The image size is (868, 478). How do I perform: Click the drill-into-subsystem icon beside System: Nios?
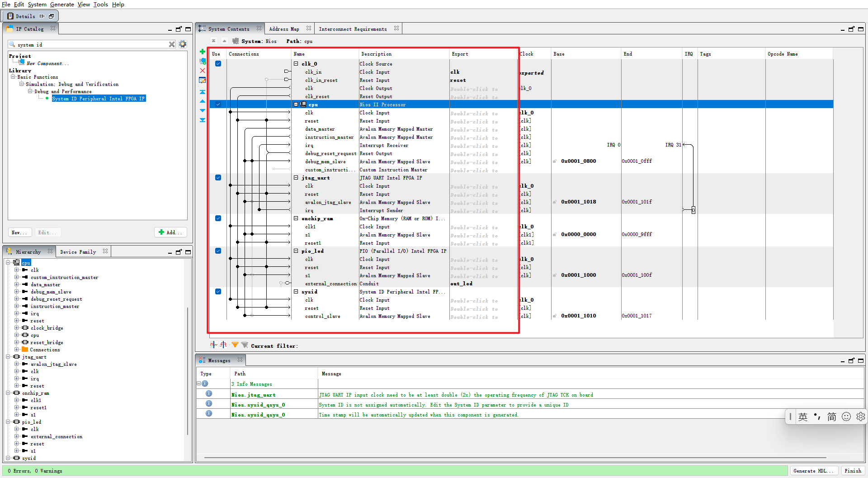coord(236,41)
